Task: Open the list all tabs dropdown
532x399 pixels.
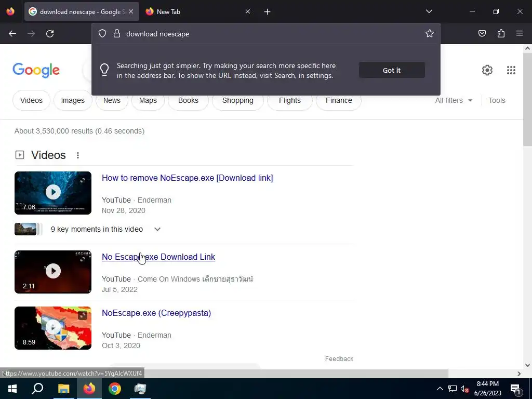Action: pyautogui.click(x=429, y=11)
